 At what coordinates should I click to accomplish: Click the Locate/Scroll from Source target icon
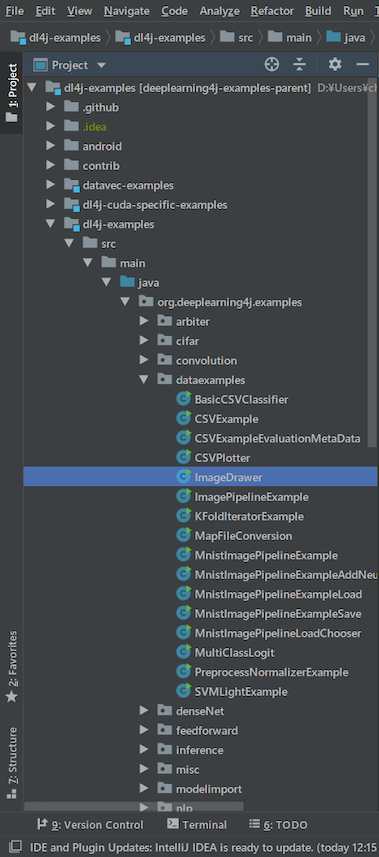271,64
